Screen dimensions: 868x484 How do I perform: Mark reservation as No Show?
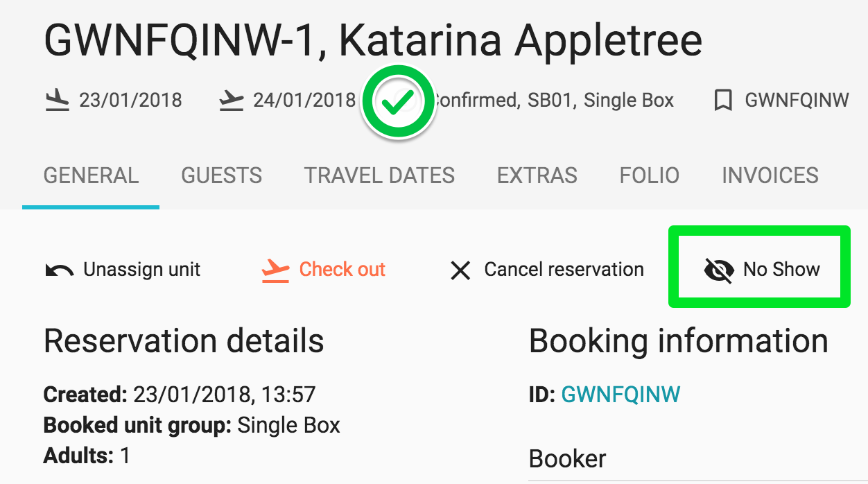781,270
